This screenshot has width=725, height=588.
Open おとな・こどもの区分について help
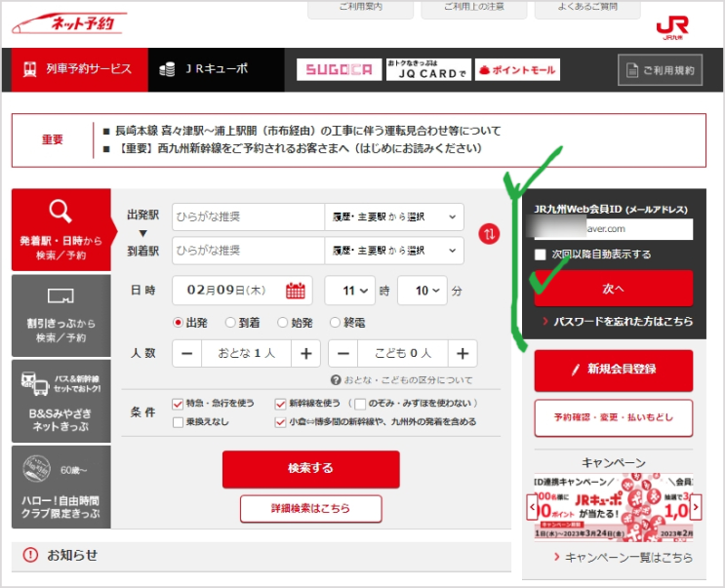click(401, 380)
